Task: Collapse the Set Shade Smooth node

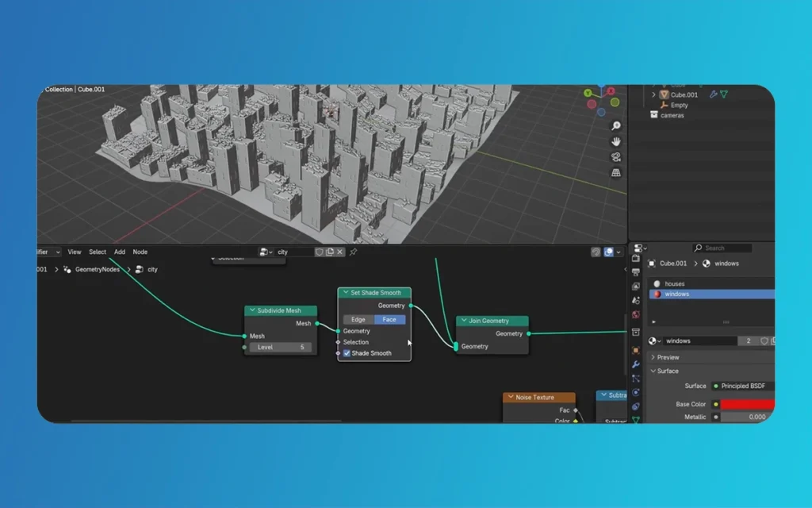Action: coord(346,293)
